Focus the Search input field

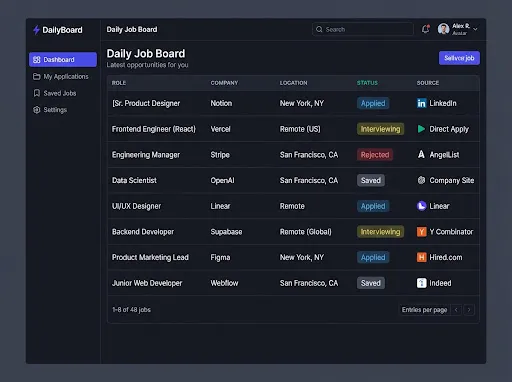tap(363, 29)
